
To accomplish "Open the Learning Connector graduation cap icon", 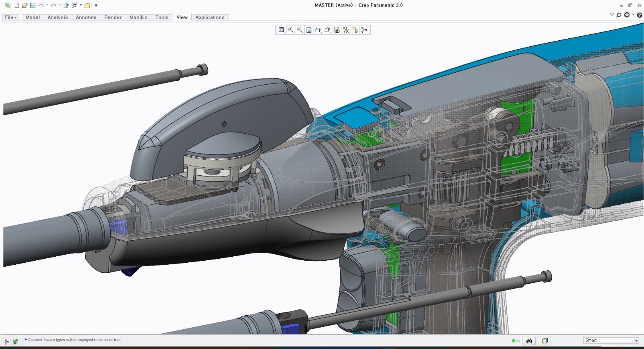I will coord(627,15).
